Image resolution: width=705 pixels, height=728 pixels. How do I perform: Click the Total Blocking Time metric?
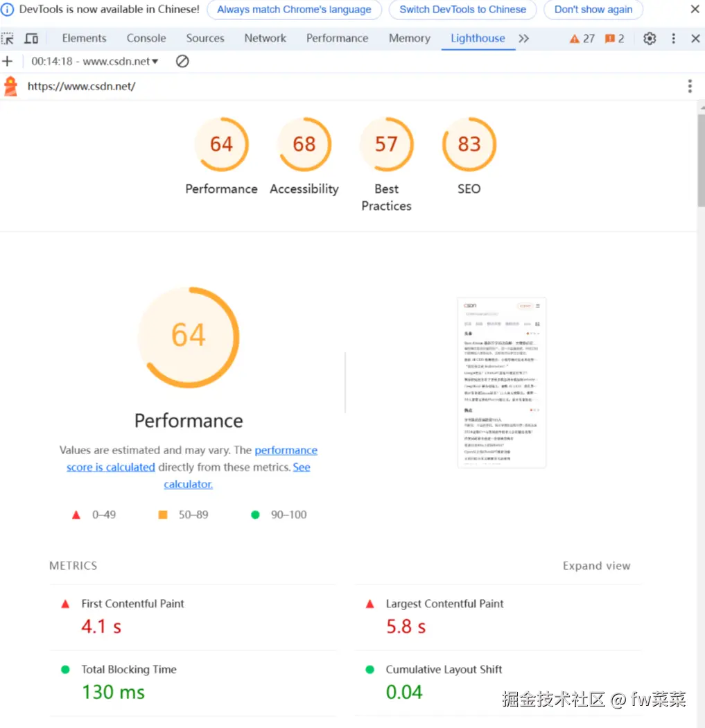pyautogui.click(x=193, y=683)
